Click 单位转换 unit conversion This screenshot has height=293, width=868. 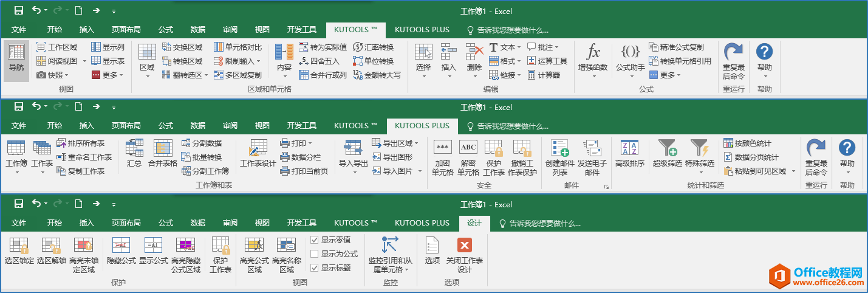tap(373, 61)
